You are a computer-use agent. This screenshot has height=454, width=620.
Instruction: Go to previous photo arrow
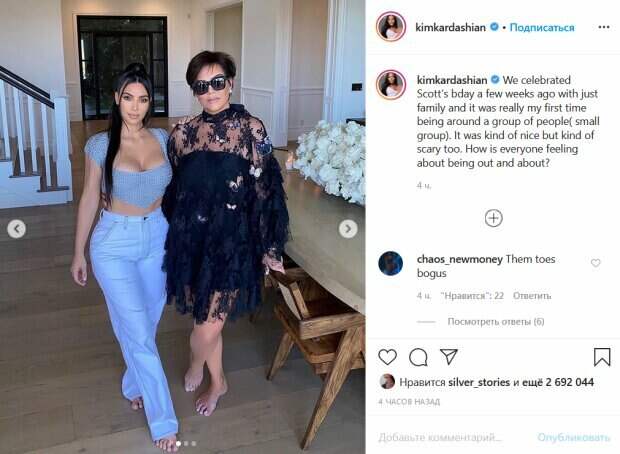point(16,229)
